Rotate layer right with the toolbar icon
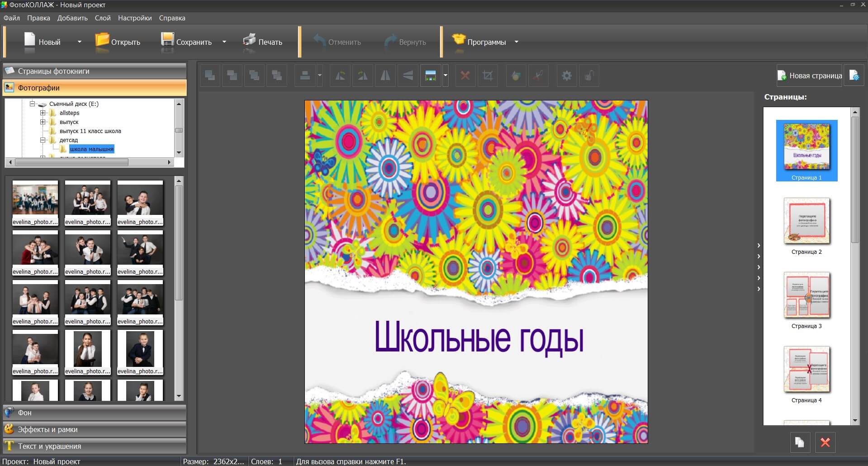 363,76
